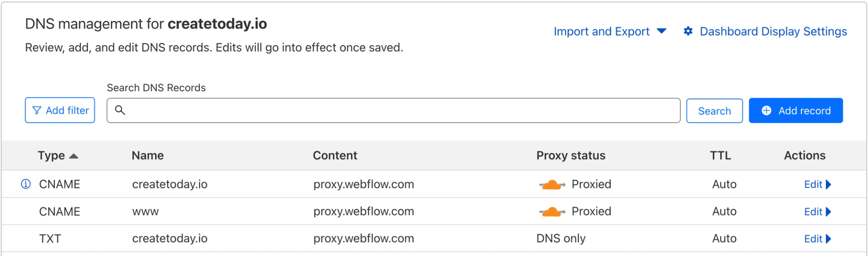The width and height of the screenshot is (868, 256).
Task: Focus the Search DNS Records input field
Action: pyautogui.click(x=398, y=111)
